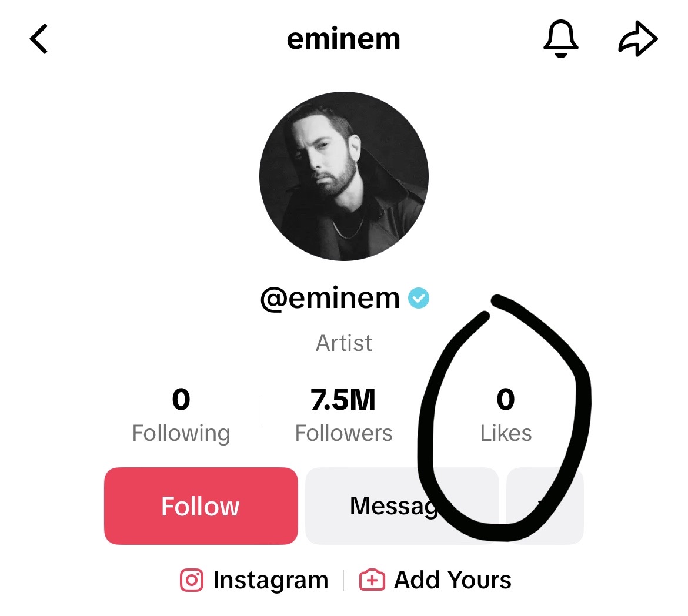Tap the notification bell icon
688x616 pixels.
click(561, 39)
